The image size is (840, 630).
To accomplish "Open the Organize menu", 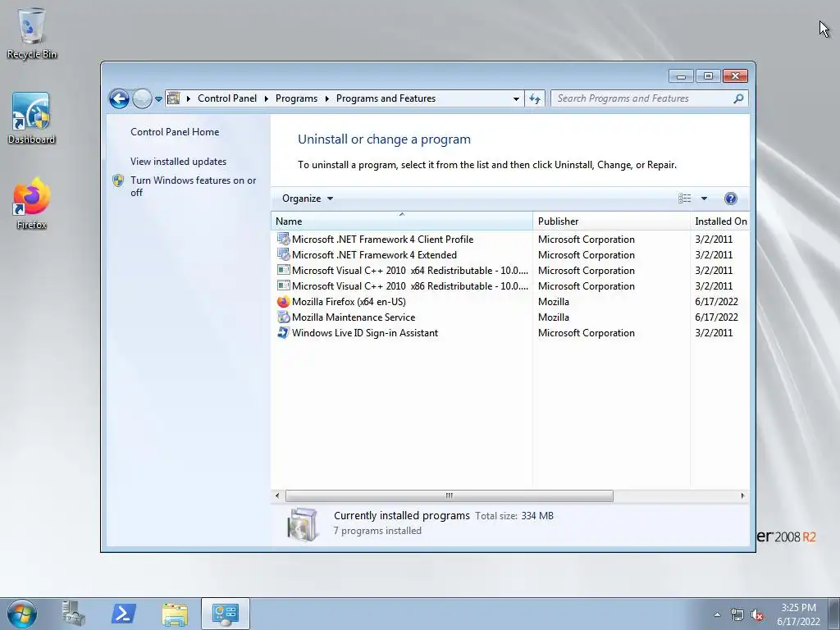I will point(308,199).
